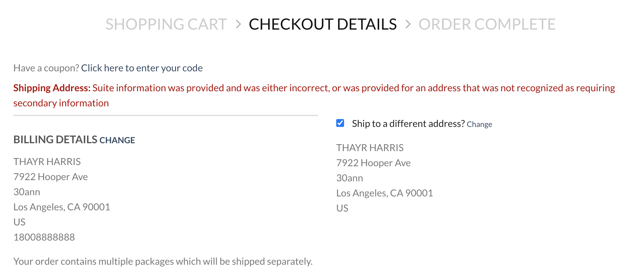Click the billing country US line
Image resolution: width=644 pixels, height=275 pixels.
tap(20, 222)
